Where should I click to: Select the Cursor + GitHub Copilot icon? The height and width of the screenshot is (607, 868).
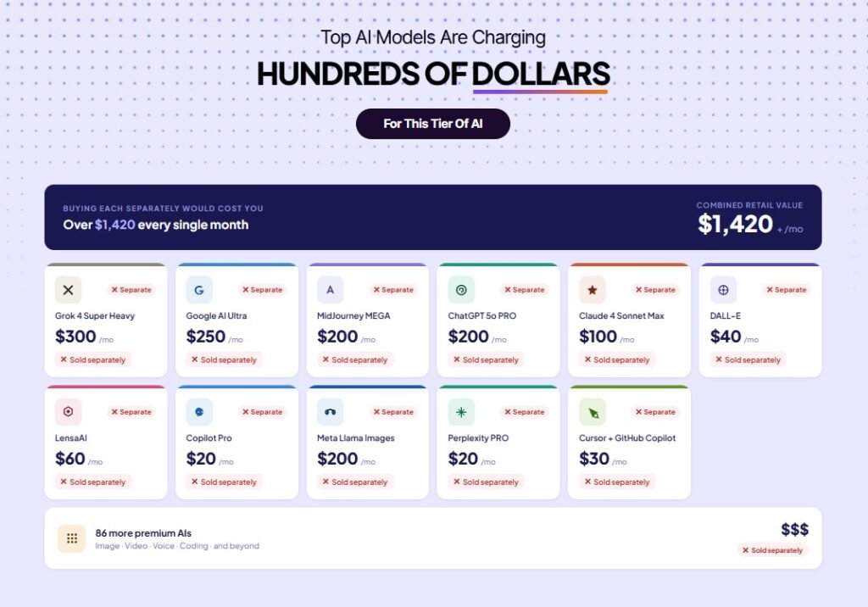592,412
